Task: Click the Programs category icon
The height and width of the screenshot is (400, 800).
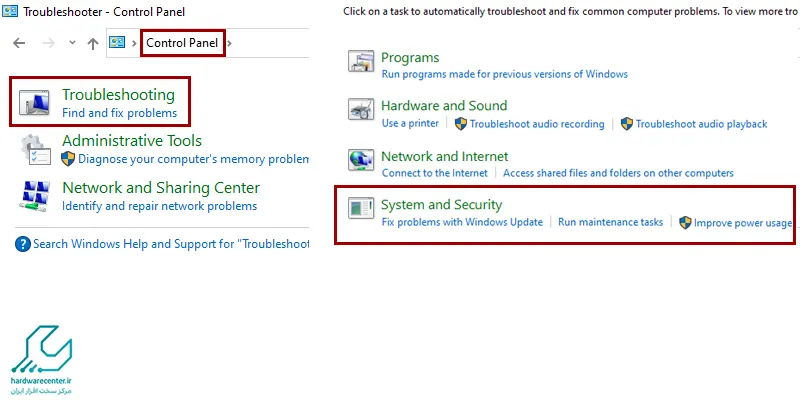Action: tap(361, 61)
